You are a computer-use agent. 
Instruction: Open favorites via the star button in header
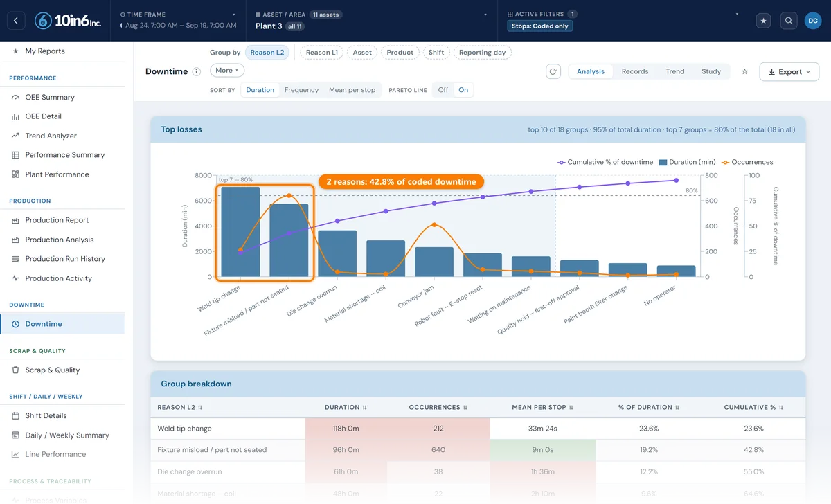764,21
